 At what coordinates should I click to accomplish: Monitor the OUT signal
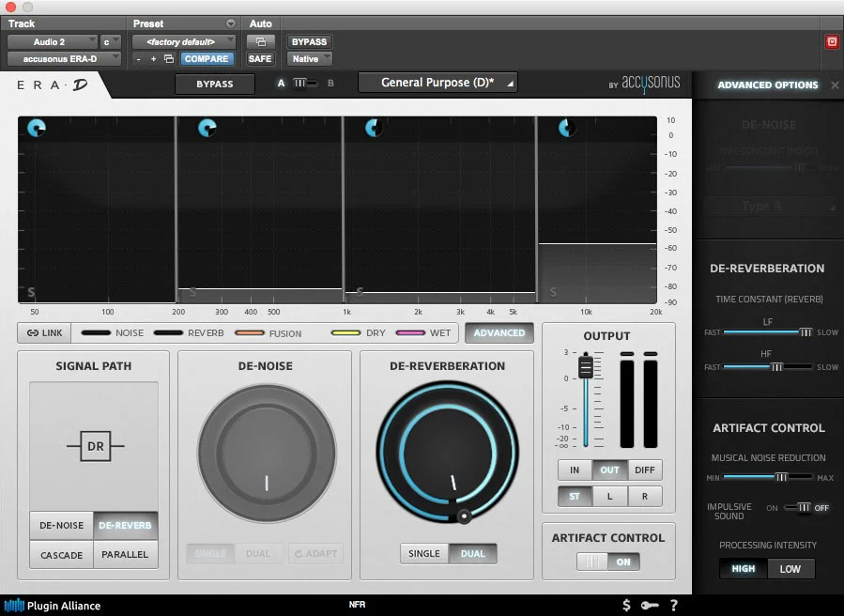[609, 470]
